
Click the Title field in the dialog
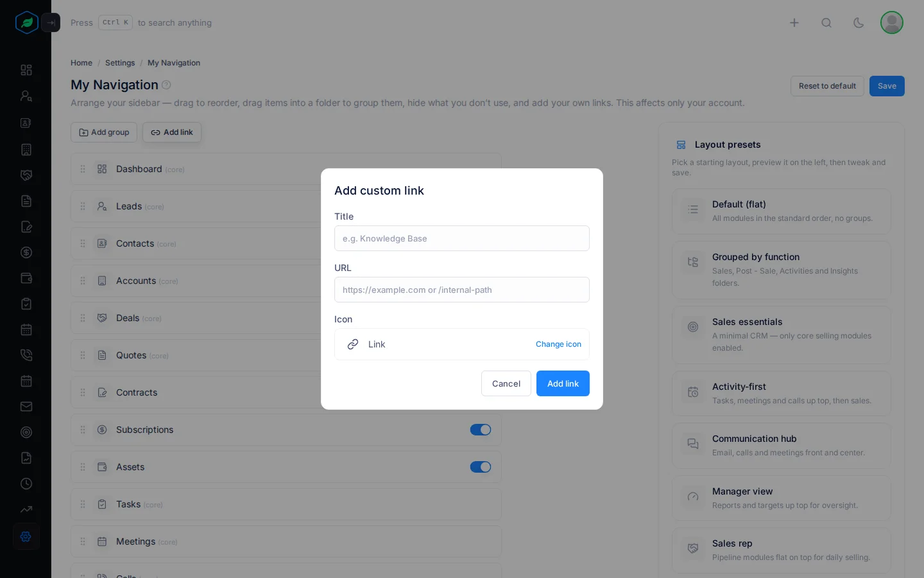(462, 238)
